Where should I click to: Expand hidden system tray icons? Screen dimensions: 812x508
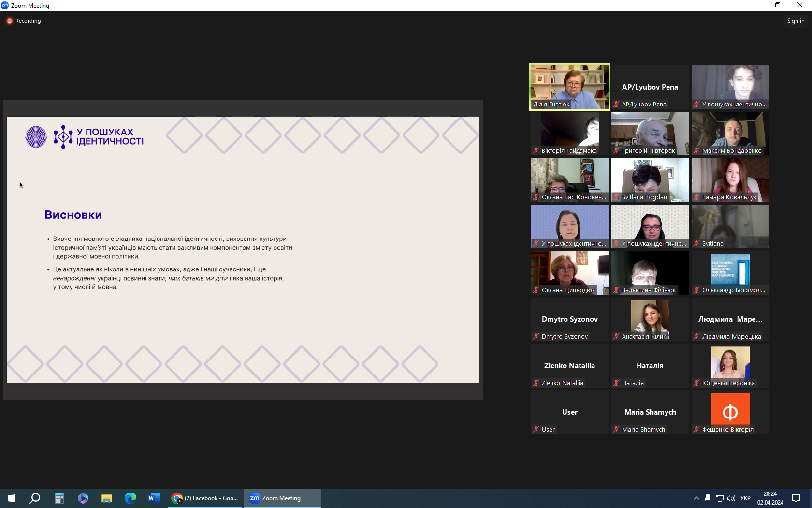696,498
